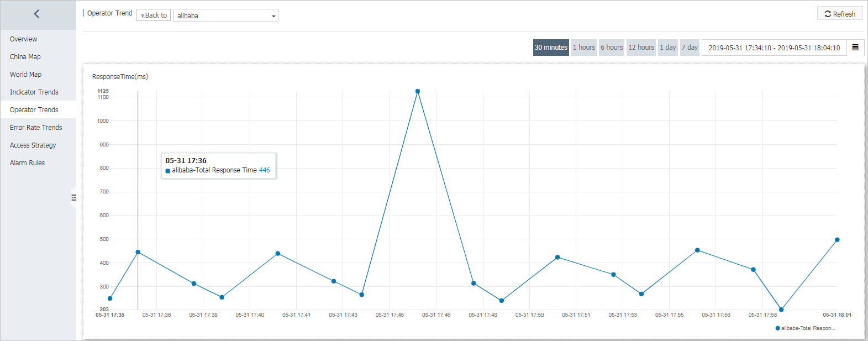Select the 12 hours time range

point(641,48)
